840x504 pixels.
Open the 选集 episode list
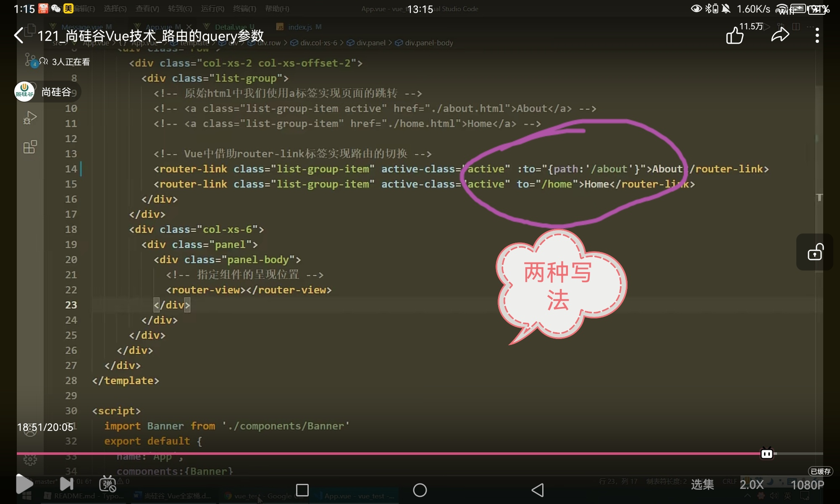[702, 485]
